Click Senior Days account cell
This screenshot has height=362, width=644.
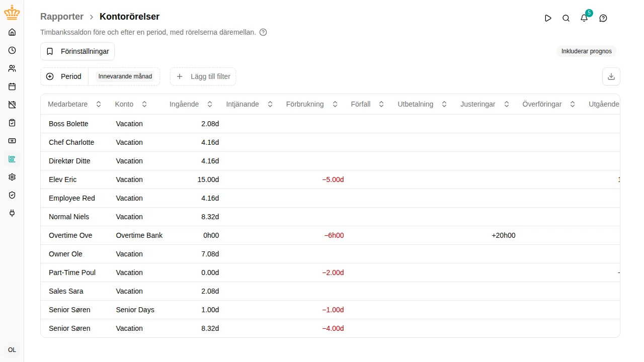pyautogui.click(x=135, y=310)
